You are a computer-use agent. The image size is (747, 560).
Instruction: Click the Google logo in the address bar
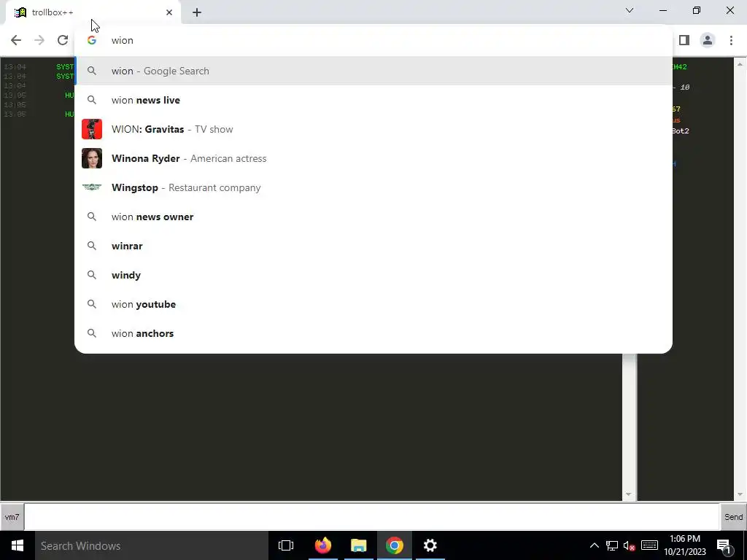coord(92,41)
